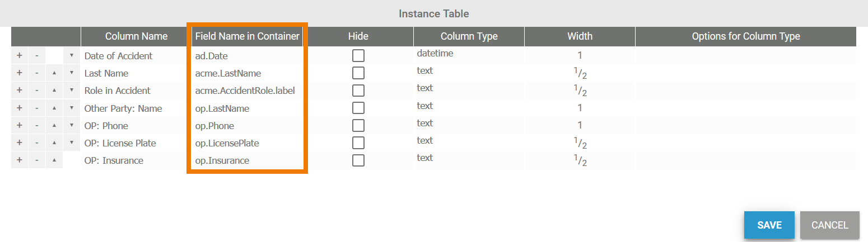Delete the OP: License Plate row
The height and width of the screenshot is (242, 868).
[36, 143]
